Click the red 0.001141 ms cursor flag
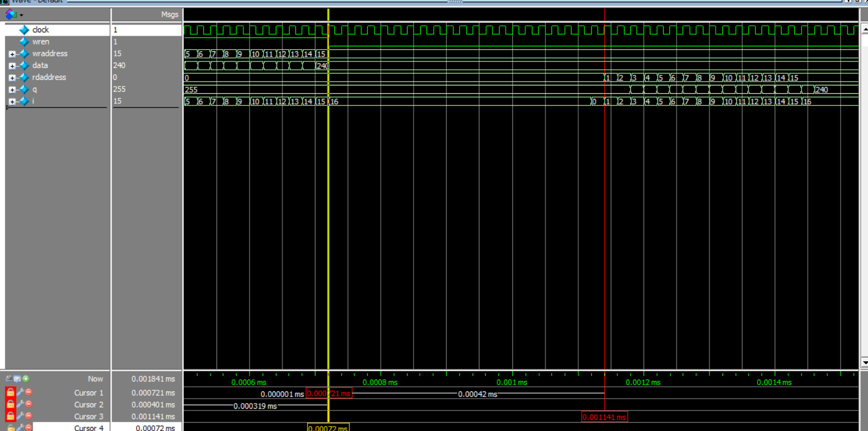This screenshot has width=868, height=431. pyautogui.click(x=605, y=416)
